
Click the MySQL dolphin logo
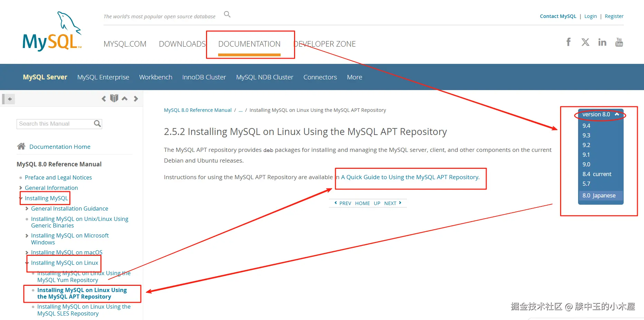point(52,31)
